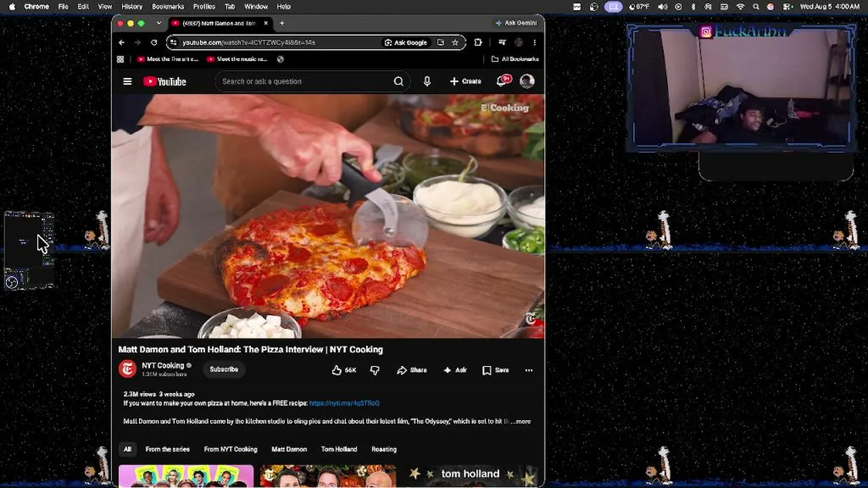The image size is (868, 488).
Task: Close the Matt Damon YouTube tab
Action: [x=266, y=23]
